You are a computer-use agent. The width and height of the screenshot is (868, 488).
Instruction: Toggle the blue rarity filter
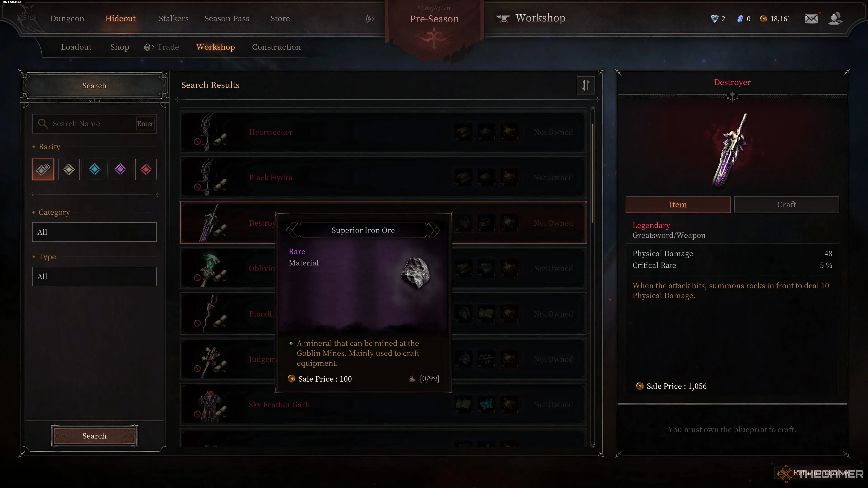click(x=95, y=169)
